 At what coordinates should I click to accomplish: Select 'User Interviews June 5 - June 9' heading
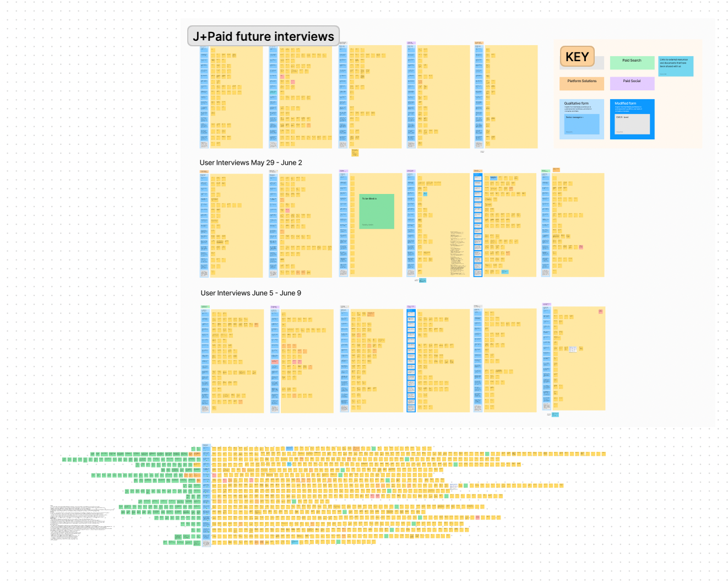(x=251, y=293)
